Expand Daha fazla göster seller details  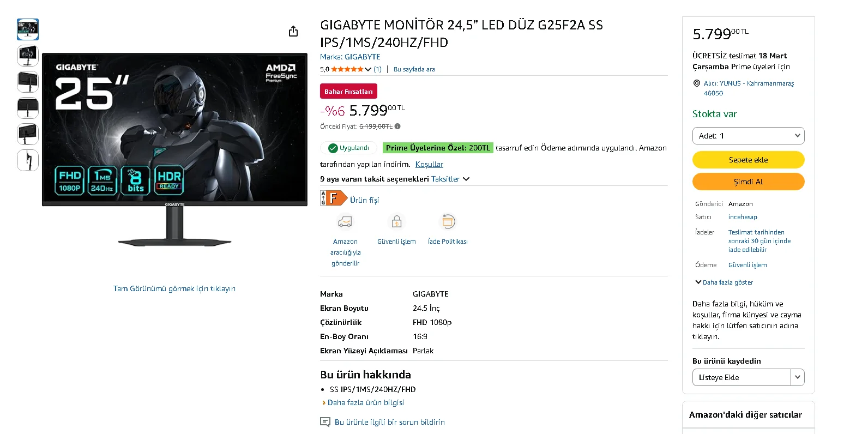click(724, 282)
